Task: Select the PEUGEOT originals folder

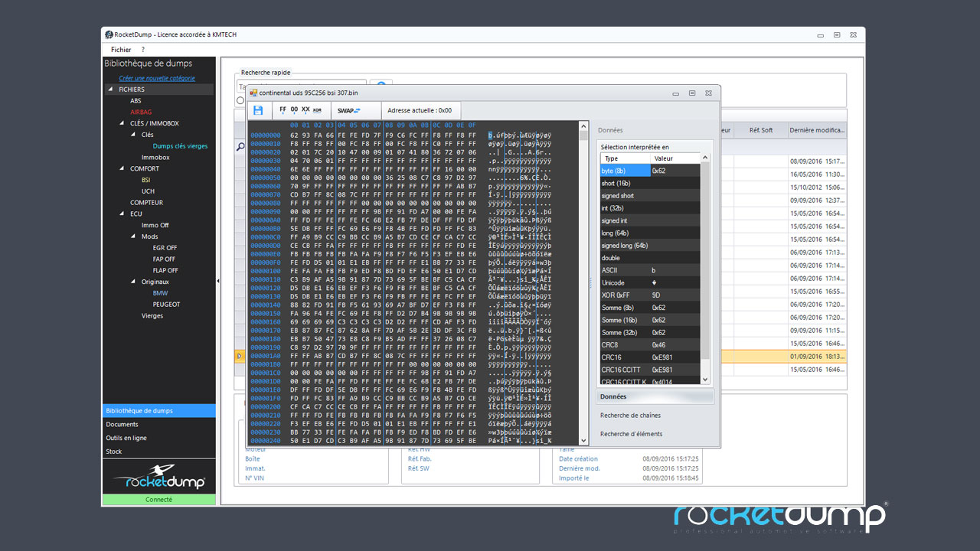Action: [166, 305]
